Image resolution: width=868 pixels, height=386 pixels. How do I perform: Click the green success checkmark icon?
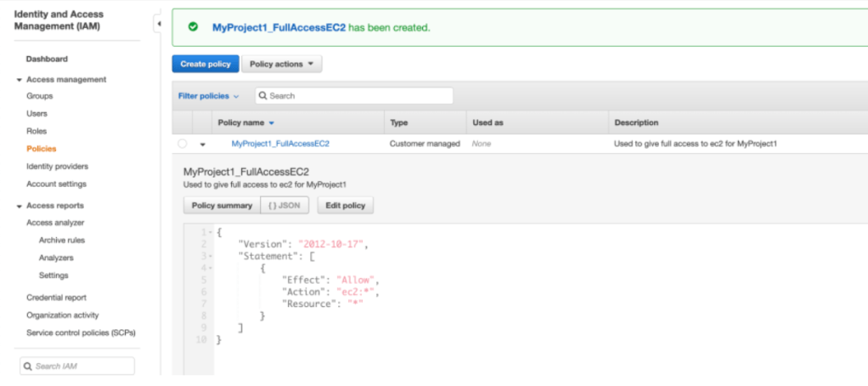[194, 27]
